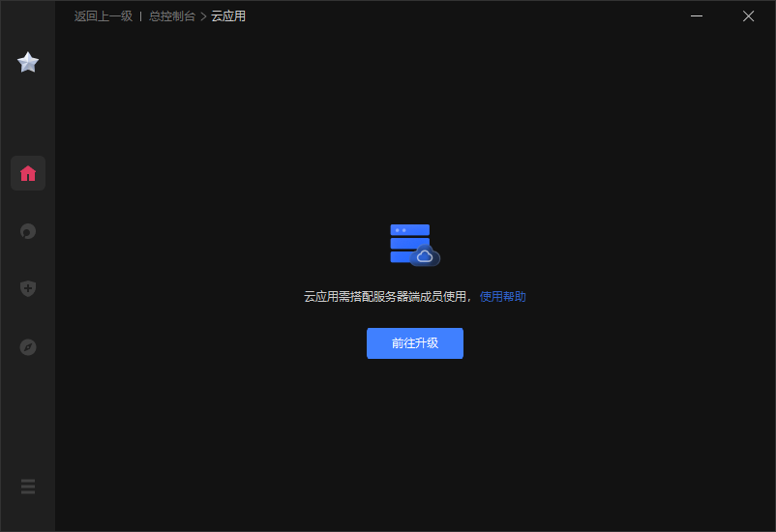776x532 pixels.
Task: Click the star icon in sidebar
Action: [28, 62]
